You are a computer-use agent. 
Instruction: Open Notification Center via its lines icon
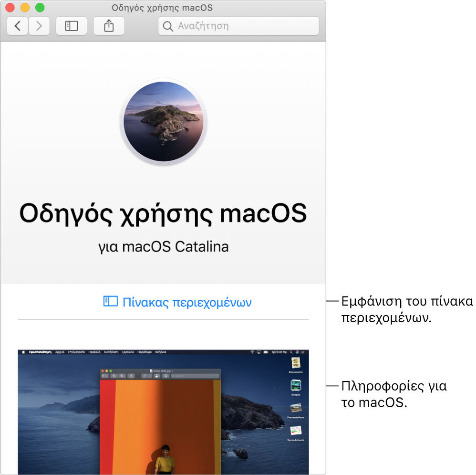[x=302, y=352]
